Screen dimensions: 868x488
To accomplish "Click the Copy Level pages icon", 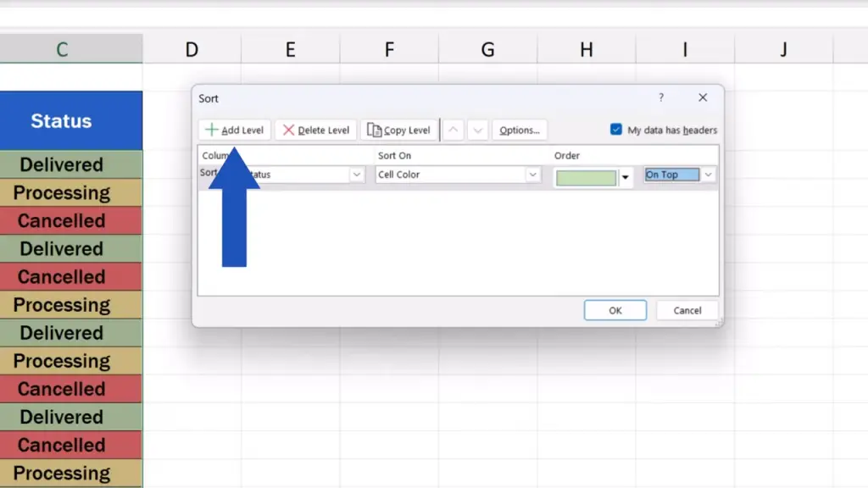I will point(374,130).
